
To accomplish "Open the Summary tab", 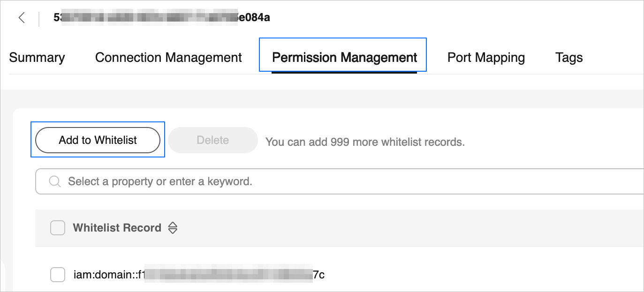I will [x=37, y=58].
